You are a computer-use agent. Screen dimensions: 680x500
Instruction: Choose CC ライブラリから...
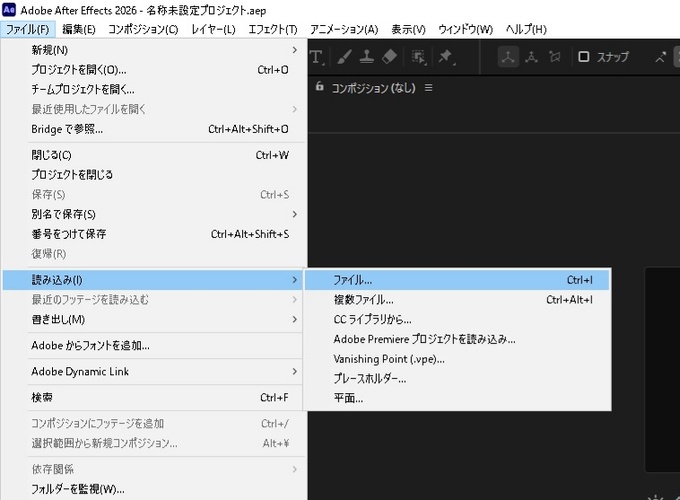click(457, 320)
